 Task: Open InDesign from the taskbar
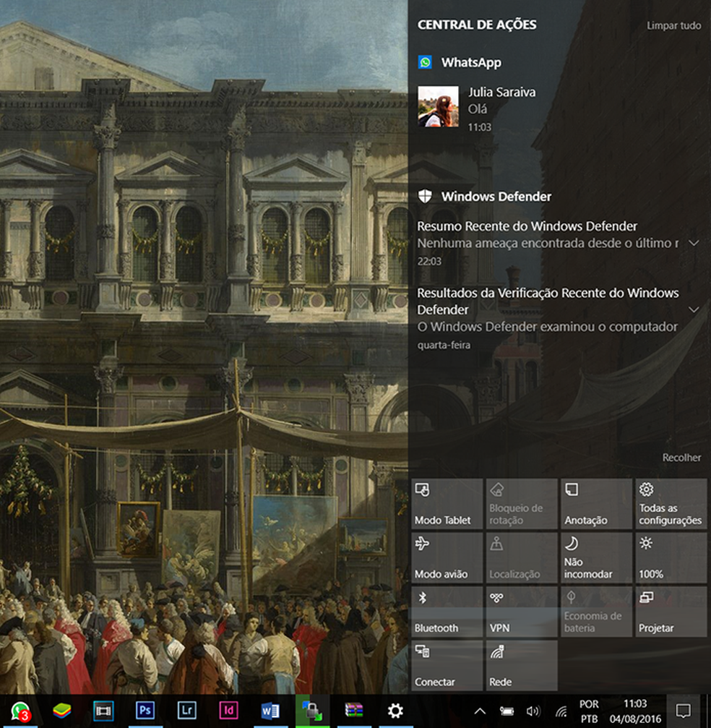pyautogui.click(x=229, y=711)
